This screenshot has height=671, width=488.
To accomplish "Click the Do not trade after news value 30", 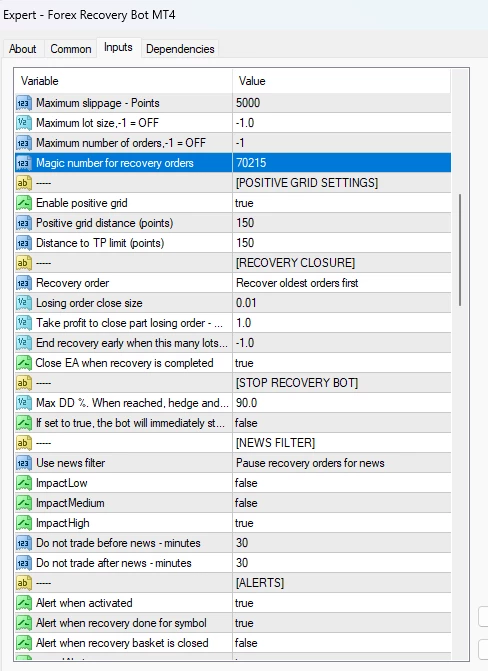I will pos(342,563).
